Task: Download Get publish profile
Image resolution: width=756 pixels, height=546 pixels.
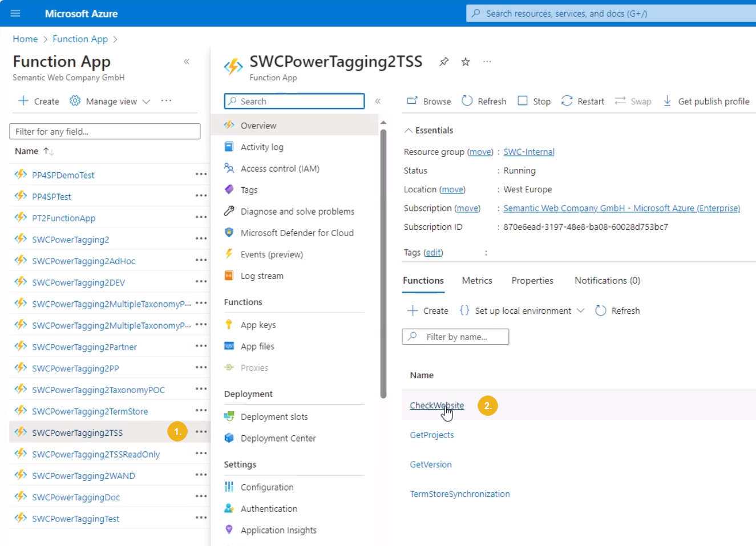Action: click(x=706, y=101)
